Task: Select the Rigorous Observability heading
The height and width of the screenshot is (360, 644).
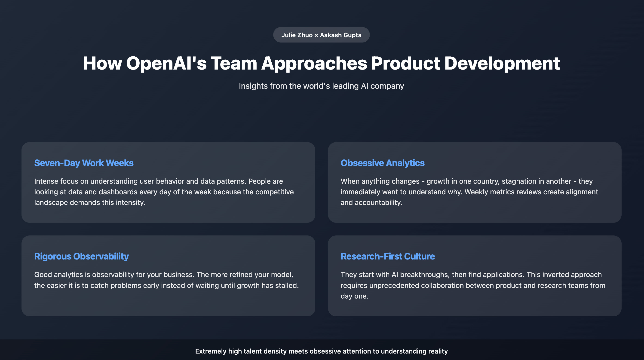Action: (x=81, y=256)
